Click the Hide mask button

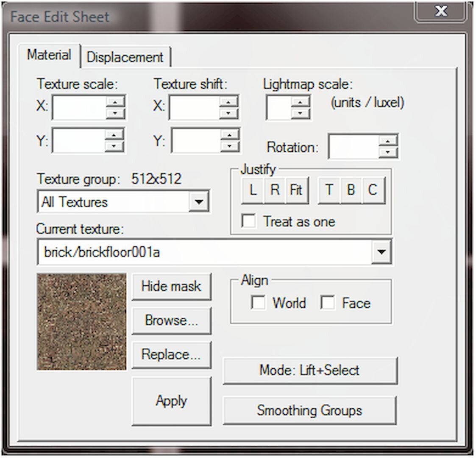(x=171, y=286)
